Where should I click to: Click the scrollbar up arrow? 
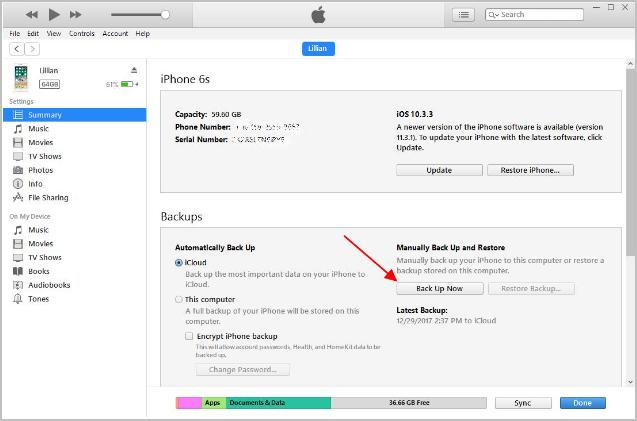click(630, 64)
